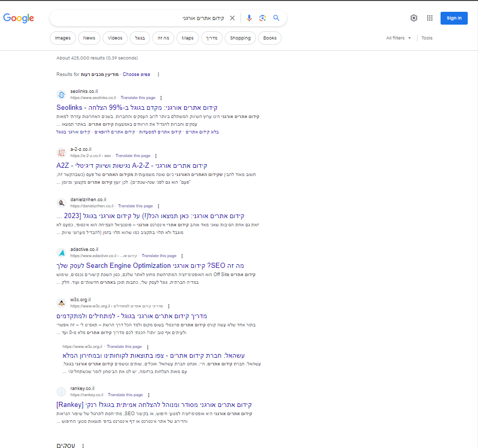Image resolution: width=478 pixels, height=448 pixels.
Task: Open the Google apps grid
Action: [430, 18]
